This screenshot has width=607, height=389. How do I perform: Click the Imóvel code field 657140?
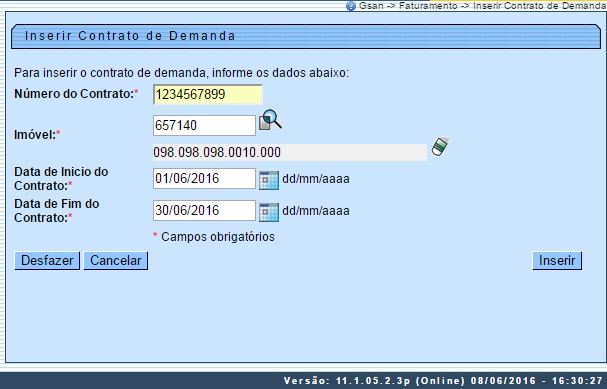click(204, 125)
